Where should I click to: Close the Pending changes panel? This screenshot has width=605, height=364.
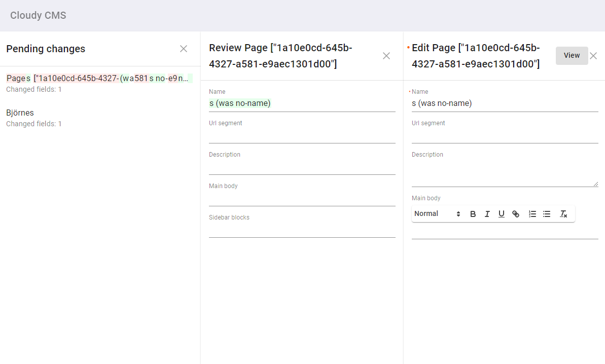[183, 49]
